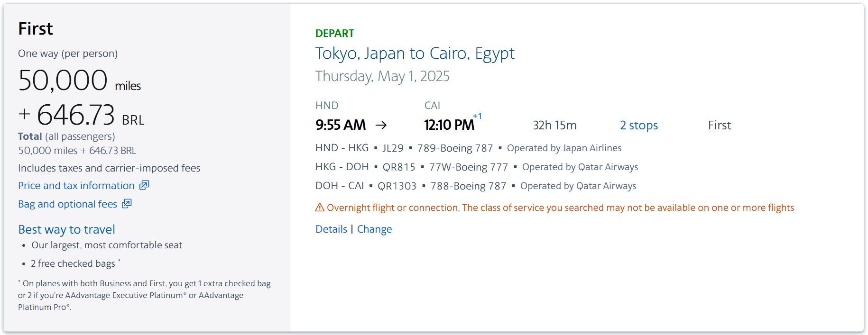Select the HND - HKG JL29 flight segment
This screenshot has width=868, height=335.
468,148
